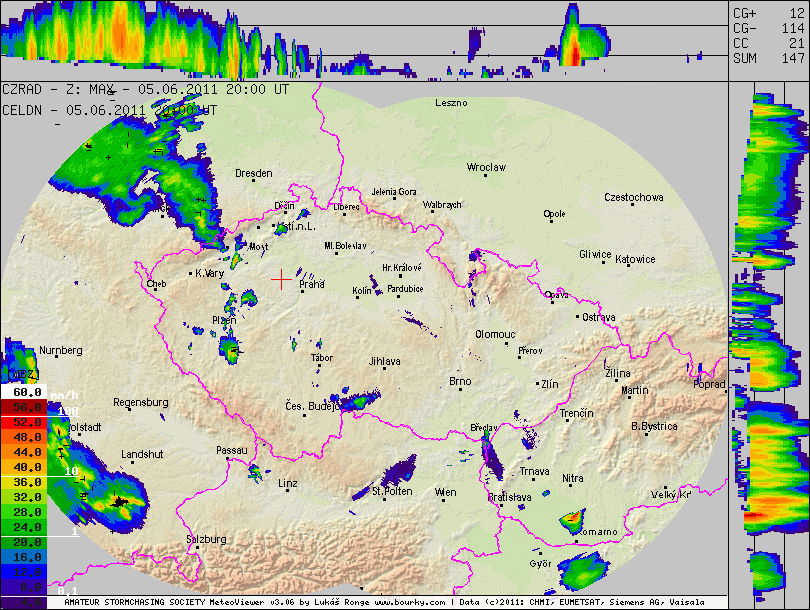Viewport: 810px width, 610px height.
Task: Open the www.bourky.com link in footer
Action: (x=409, y=602)
